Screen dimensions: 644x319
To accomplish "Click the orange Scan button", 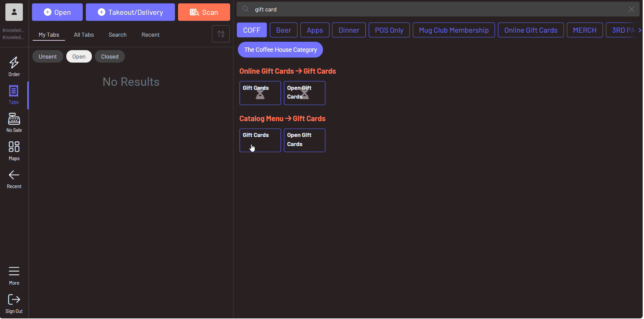I will coord(204,12).
